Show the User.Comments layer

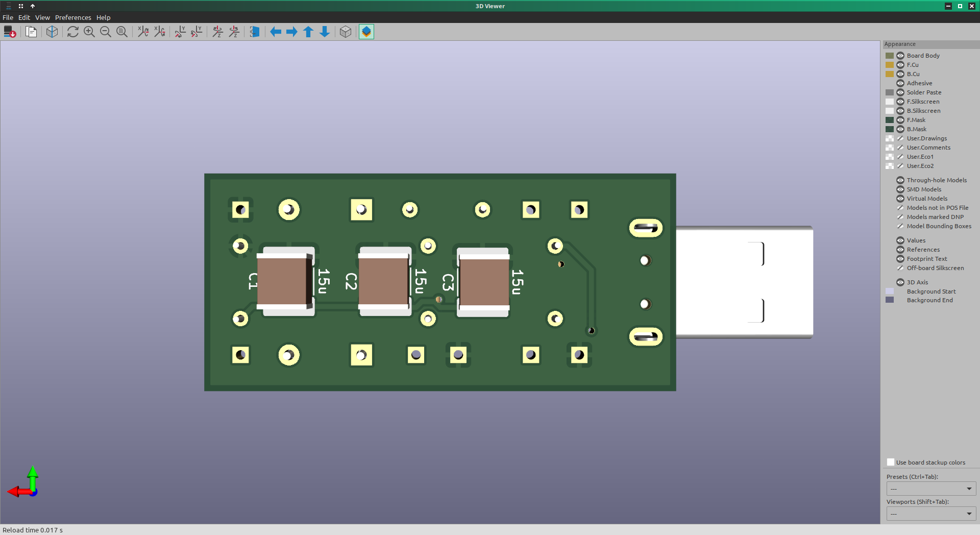pyautogui.click(x=900, y=148)
